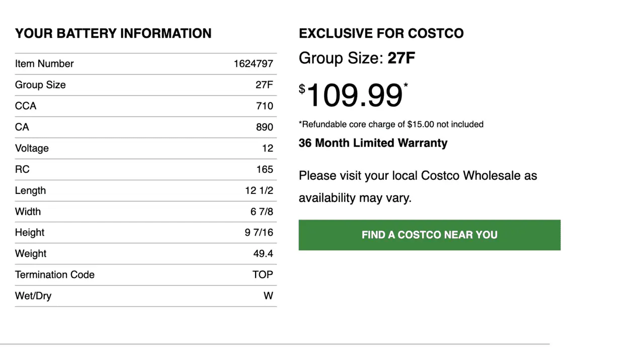Select the Length value 12 1/2

click(x=259, y=190)
